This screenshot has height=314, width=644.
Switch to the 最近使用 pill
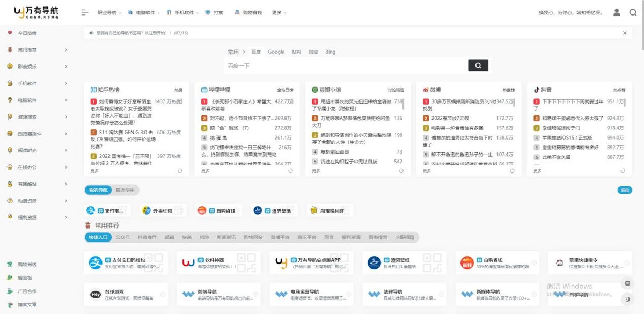[125, 190]
